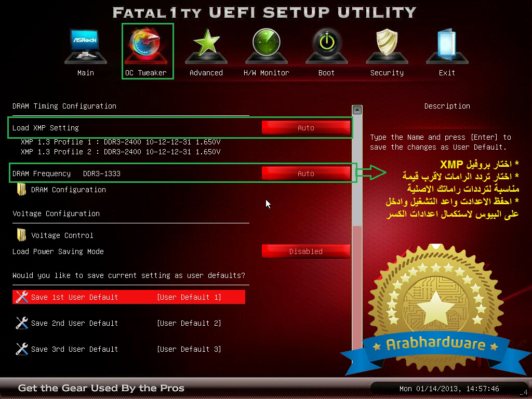The image size is (532, 399).
Task: Edit the [User Default 1] name field
Action: point(189,297)
